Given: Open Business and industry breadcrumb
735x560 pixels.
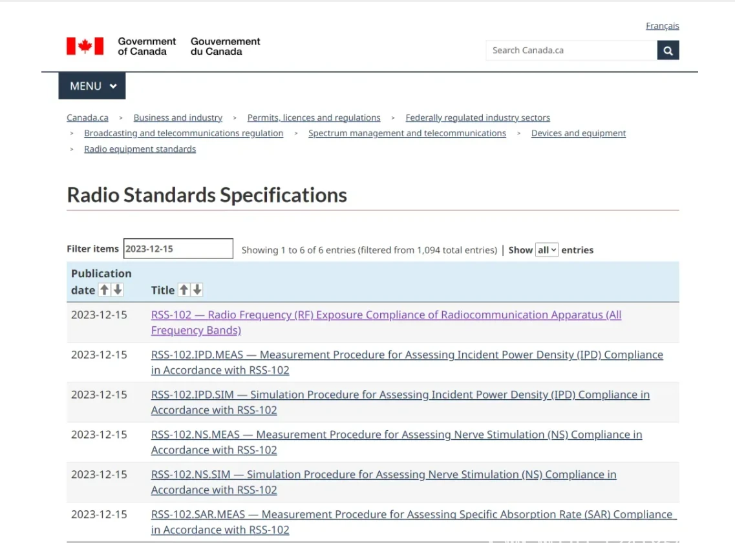Looking at the screenshot, I should pyautogui.click(x=178, y=118).
